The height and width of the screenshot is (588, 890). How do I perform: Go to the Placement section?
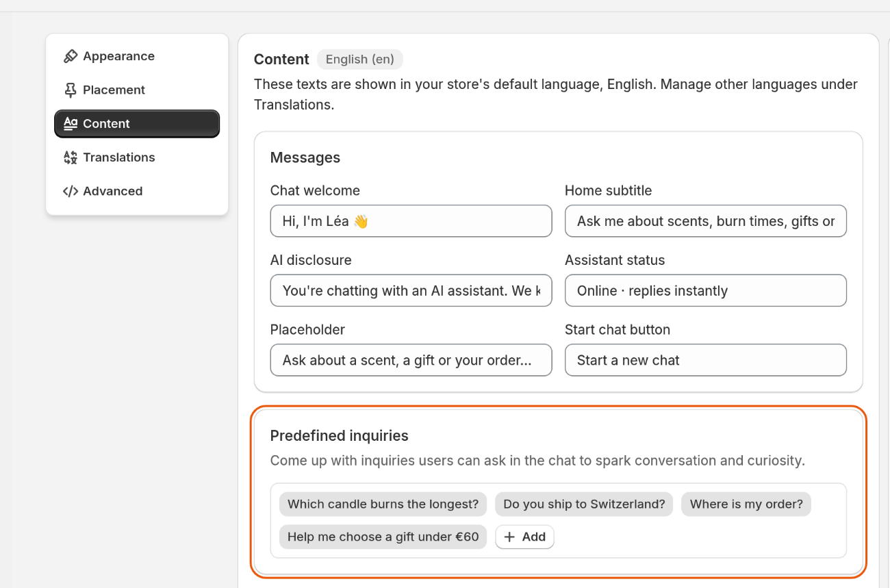tap(137, 90)
